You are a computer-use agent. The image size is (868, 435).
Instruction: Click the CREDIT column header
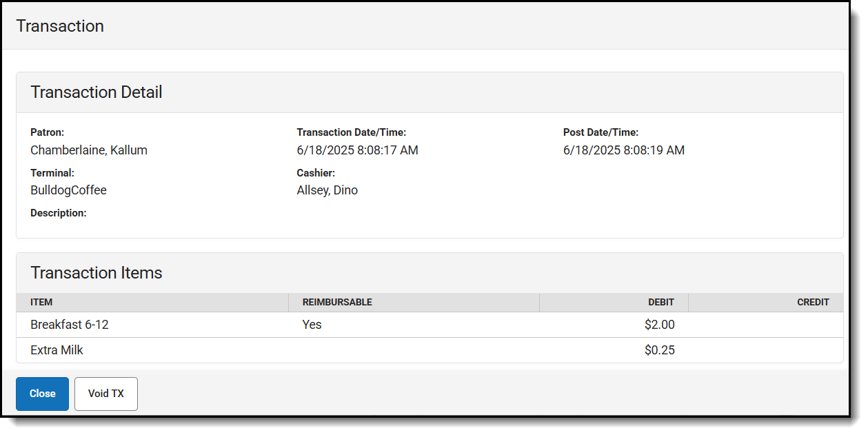pyautogui.click(x=813, y=303)
